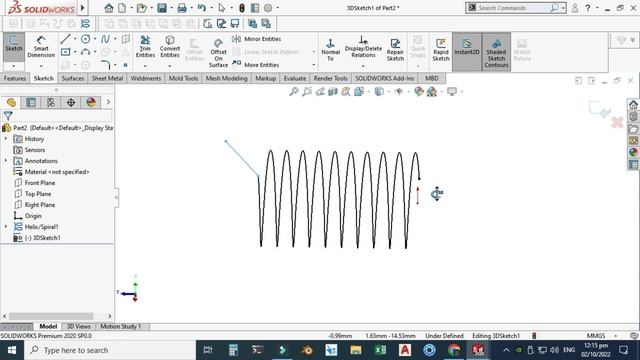Switch to the Sheet Metal tab
Viewport: 640px width, 360px height.
tap(107, 78)
